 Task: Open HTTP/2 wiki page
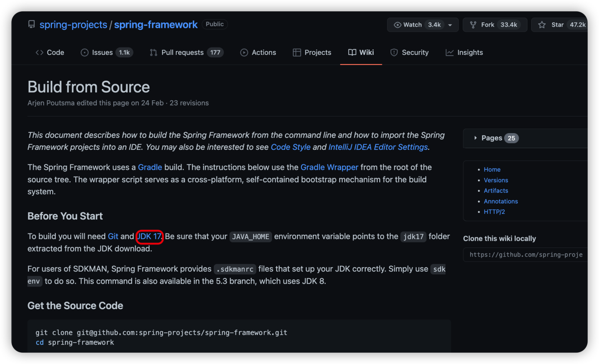[494, 212]
